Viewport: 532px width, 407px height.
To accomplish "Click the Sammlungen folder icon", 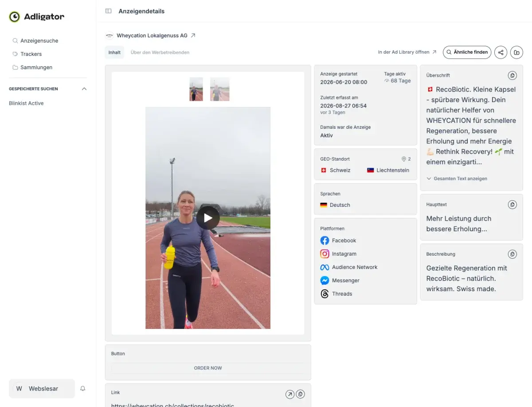I will tap(15, 67).
